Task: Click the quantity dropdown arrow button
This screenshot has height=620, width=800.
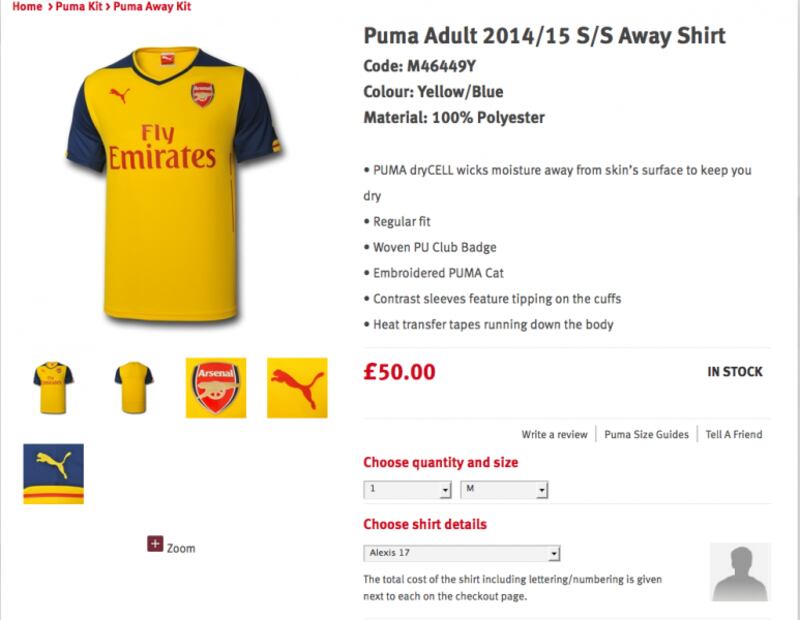Action: coord(445,490)
